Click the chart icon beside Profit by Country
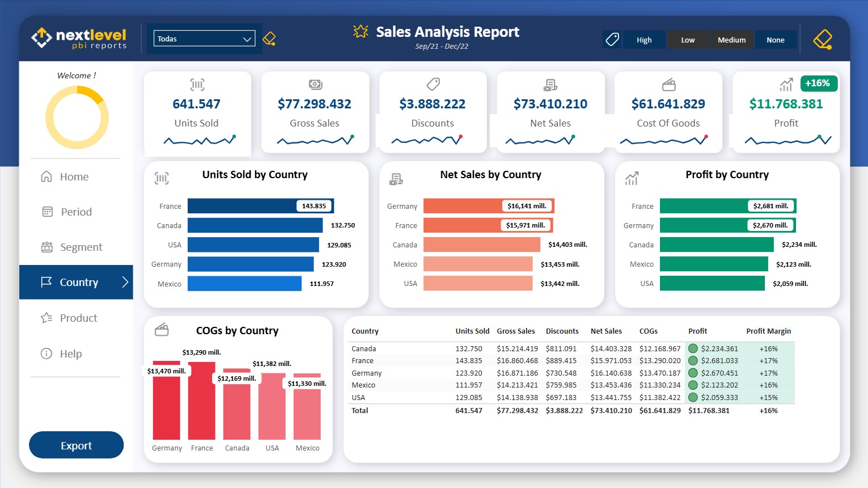The height and width of the screenshot is (488, 868). tap(632, 178)
